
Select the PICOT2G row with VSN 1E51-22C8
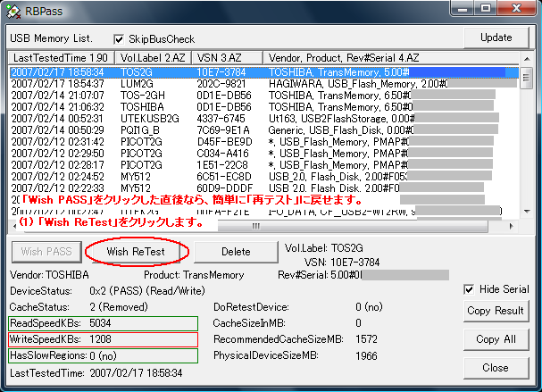coord(264,165)
